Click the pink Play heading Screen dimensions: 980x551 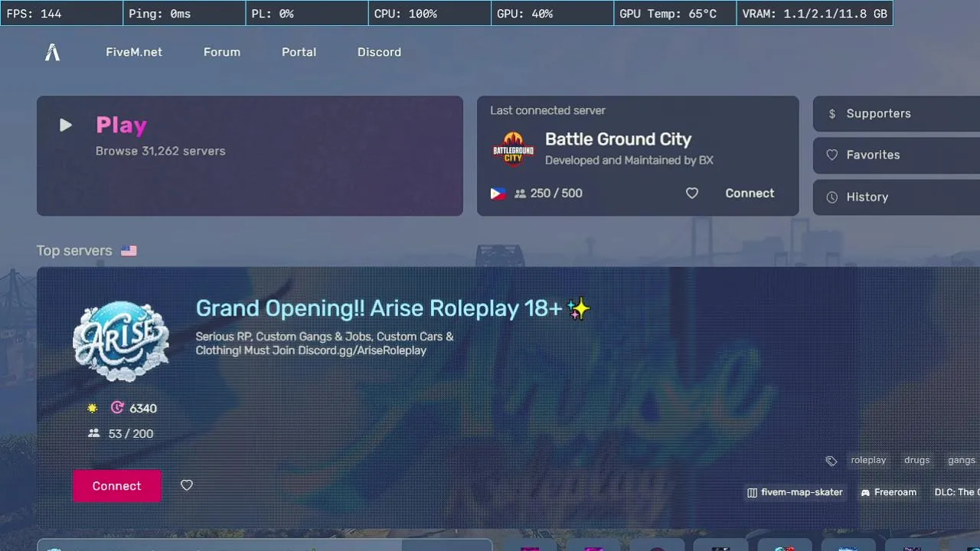[x=121, y=125]
